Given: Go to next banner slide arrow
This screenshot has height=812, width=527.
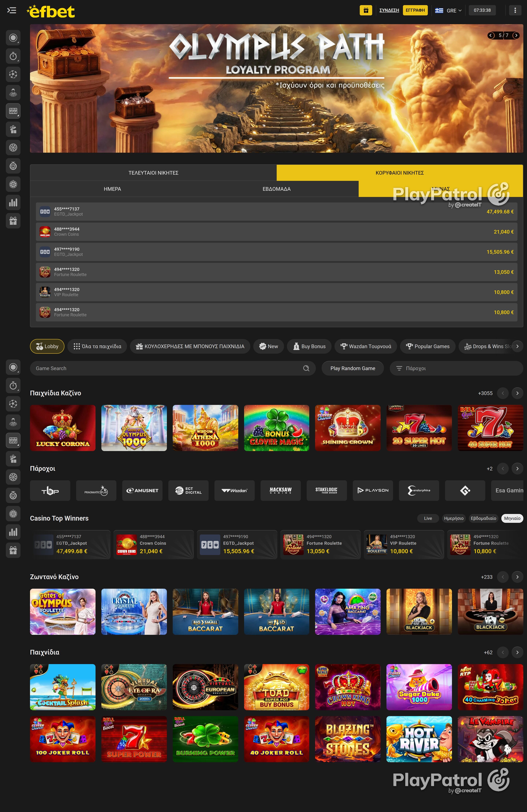Looking at the screenshot, I should (516, 35).
